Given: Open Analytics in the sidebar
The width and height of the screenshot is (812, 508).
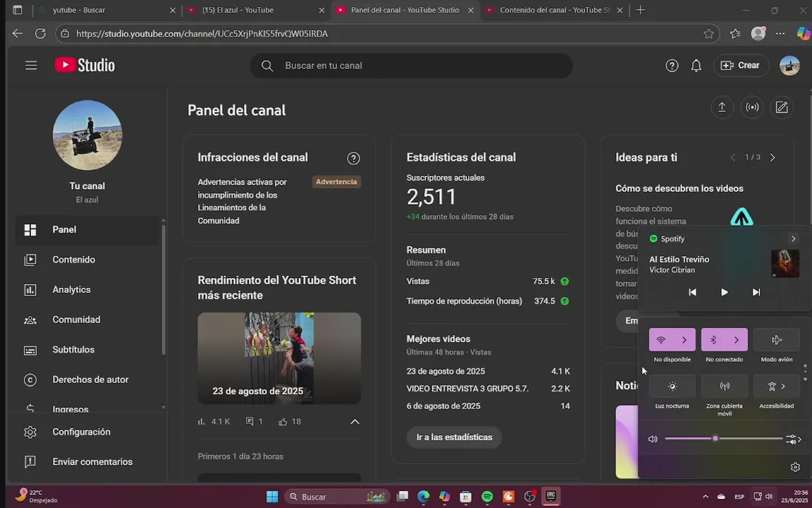Looking at the screenshot, I should pyautogui.click(x=87, y=290).
